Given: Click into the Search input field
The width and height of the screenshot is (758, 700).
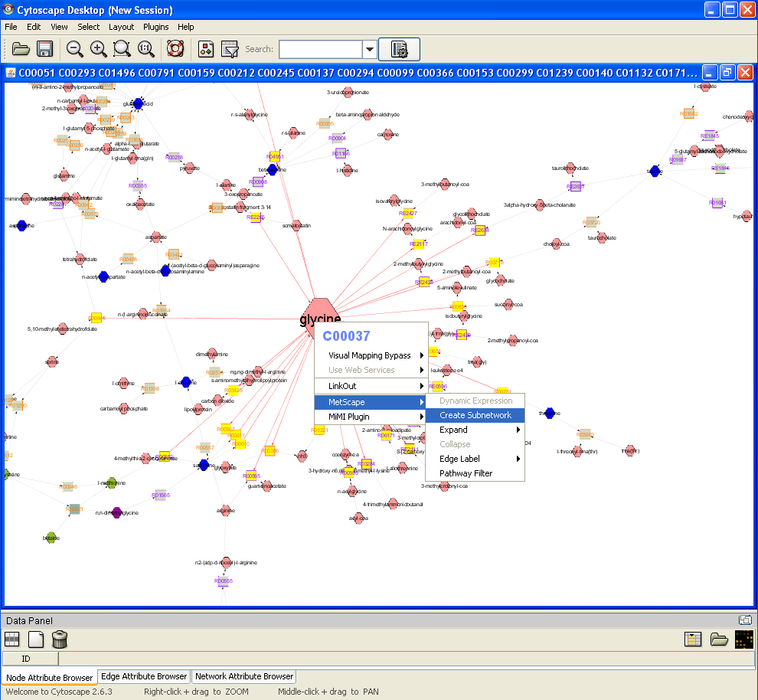Looking at the screenshot, I should [321, 49].
